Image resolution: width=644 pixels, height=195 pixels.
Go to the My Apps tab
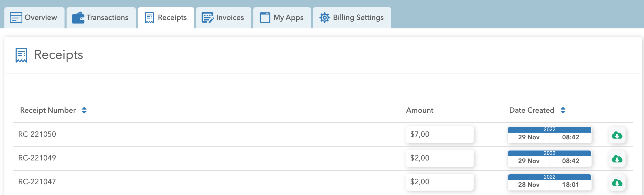288,18
